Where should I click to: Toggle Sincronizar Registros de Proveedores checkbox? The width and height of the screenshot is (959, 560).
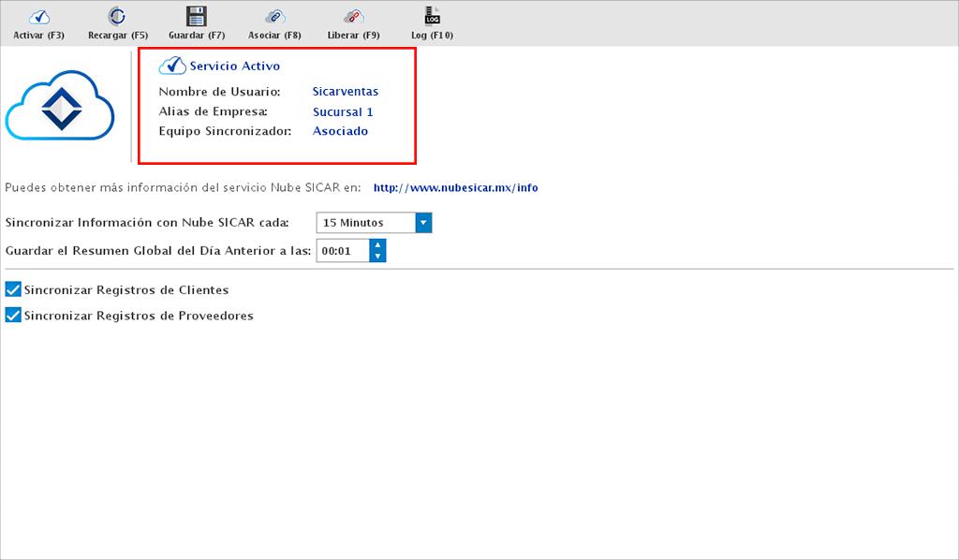pyautogui.click(x=13, y=316)
